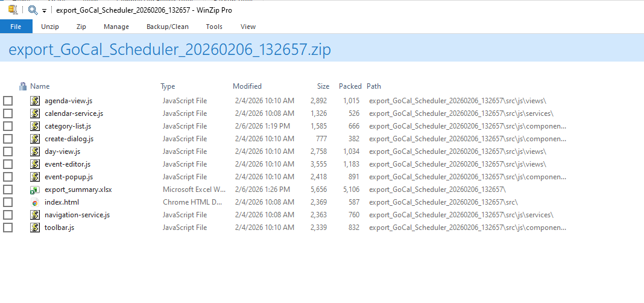Image resolution: width=644 pixels, height=303 pixels.
Task: Sort by the Path column header
Action: [374, 86]
